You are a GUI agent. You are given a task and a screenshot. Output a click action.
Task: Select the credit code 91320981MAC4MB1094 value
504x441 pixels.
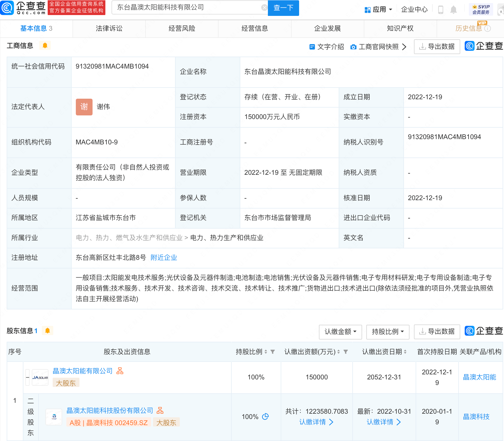[x=112, y=66]
